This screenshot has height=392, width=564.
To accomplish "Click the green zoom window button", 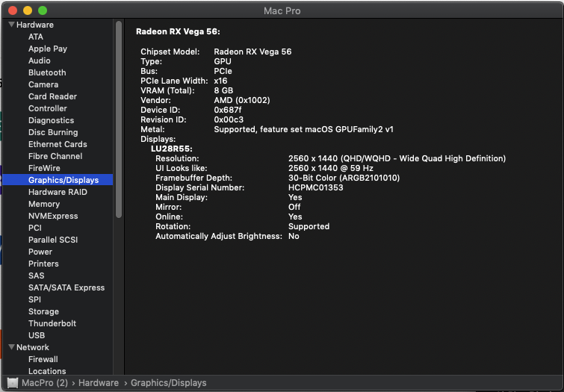I will (x=43, y=11).
